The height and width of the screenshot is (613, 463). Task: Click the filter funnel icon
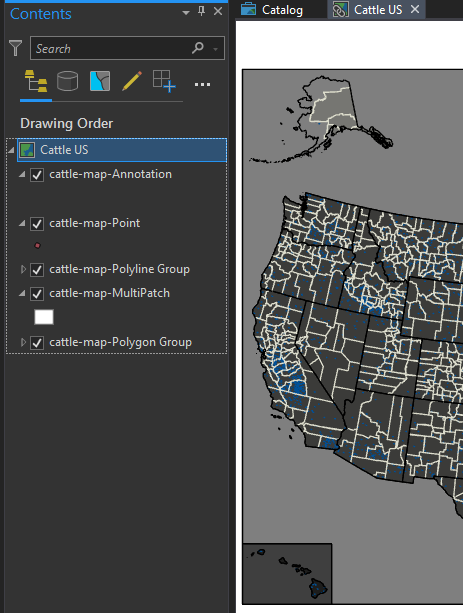tap(16, 48)
